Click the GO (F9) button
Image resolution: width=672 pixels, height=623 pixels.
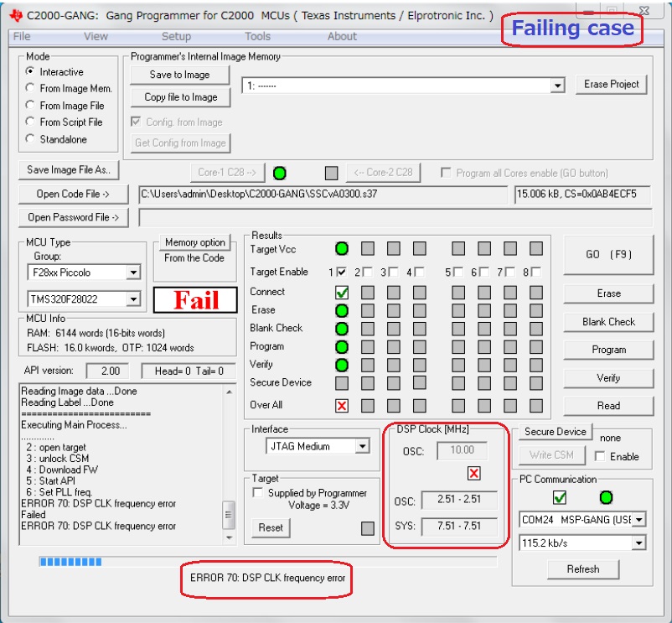(608, 255)
